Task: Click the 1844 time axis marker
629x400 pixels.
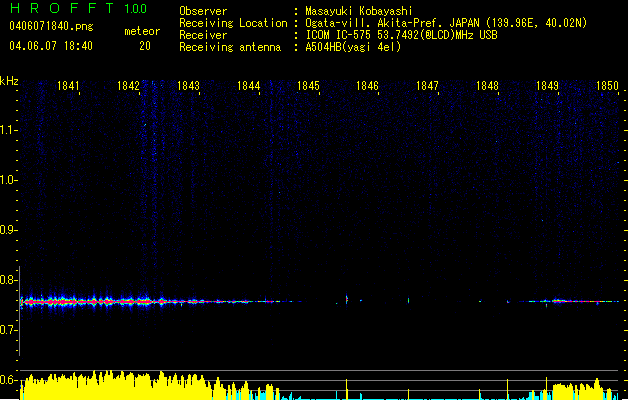Action: point(248,86)
